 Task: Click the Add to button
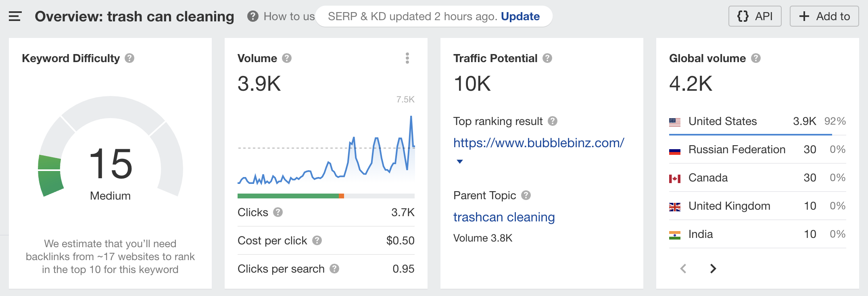pos(824,17)
